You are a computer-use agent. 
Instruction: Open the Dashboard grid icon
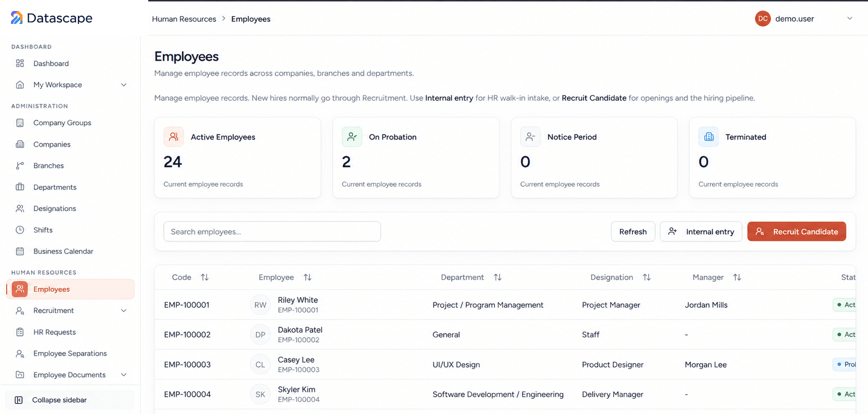point(20,64)
